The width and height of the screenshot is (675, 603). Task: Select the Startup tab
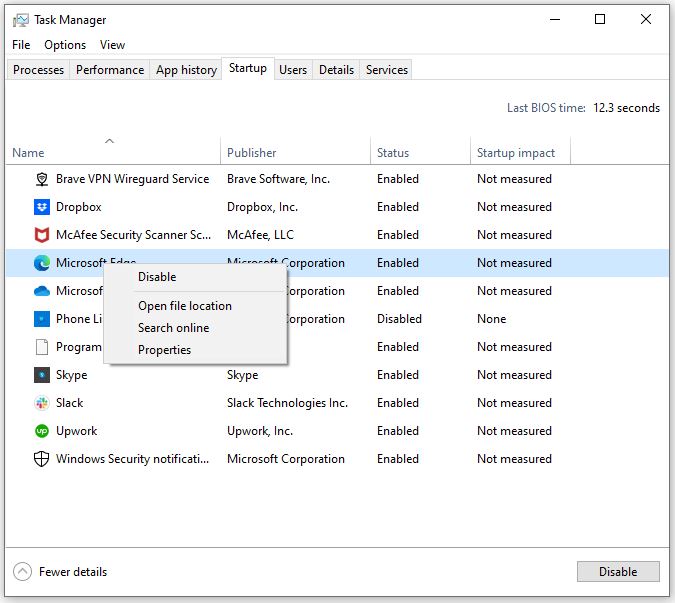tap(248, 68)
